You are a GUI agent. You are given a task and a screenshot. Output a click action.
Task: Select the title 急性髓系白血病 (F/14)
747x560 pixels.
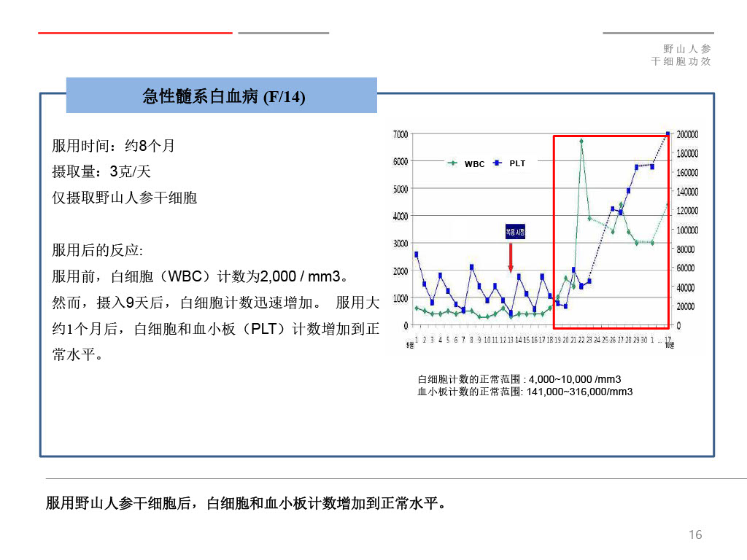[222, 96]
